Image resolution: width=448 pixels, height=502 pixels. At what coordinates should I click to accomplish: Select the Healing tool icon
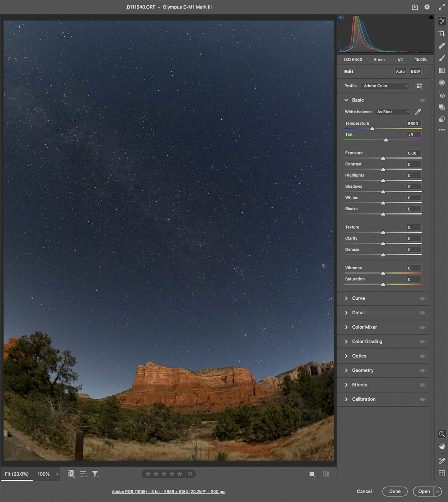point(442,46)
